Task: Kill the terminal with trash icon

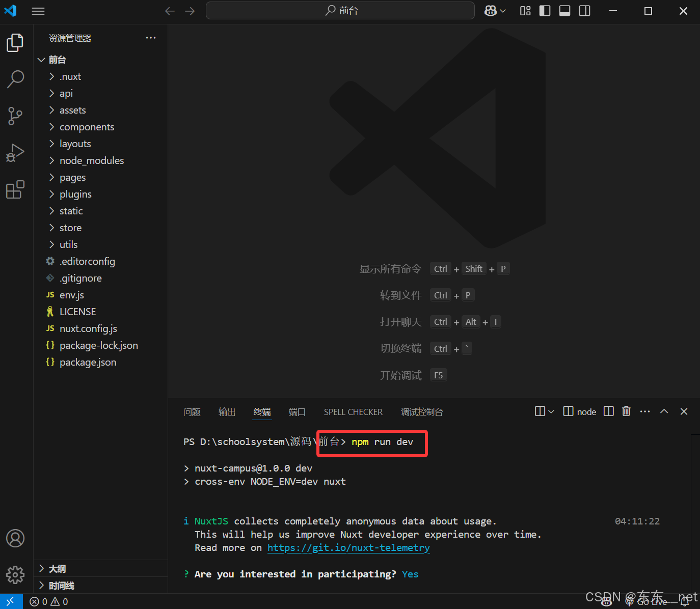Action: coord(627,411)
